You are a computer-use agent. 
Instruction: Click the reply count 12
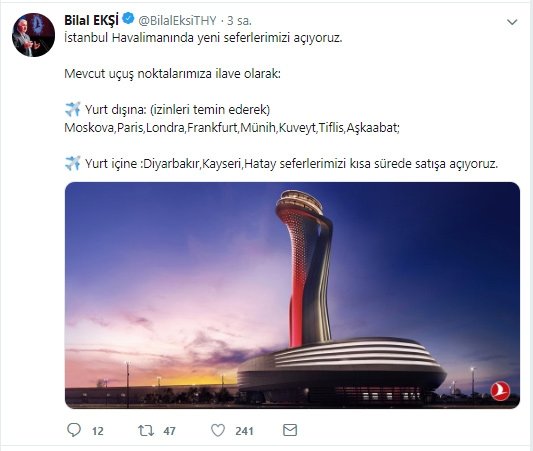tap(98, 431)
